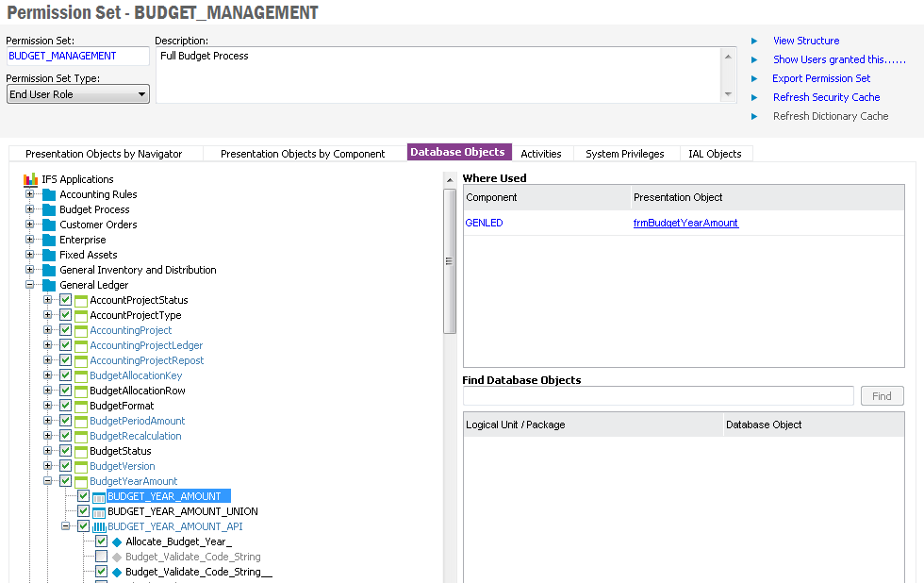Click the IFS Applications root icon
The width and height of the screenshot is (924, 583).
pyautogui.click(x=30, y=179)
